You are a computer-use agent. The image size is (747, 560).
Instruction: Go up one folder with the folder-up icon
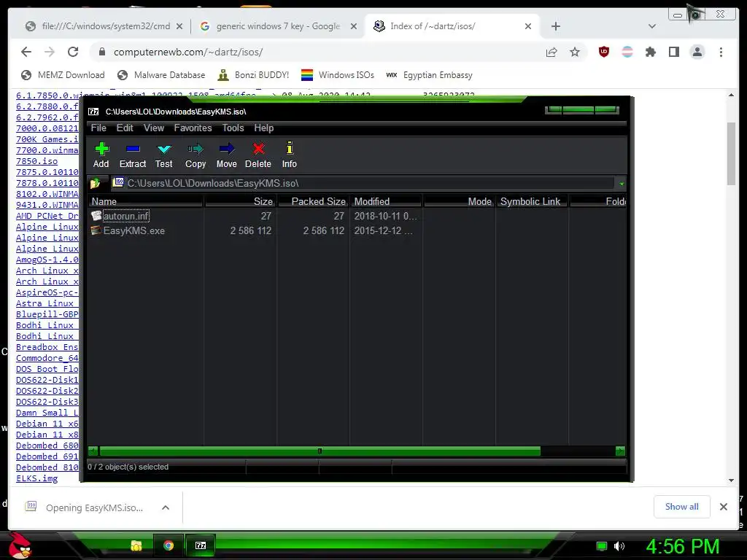[96, 183]
